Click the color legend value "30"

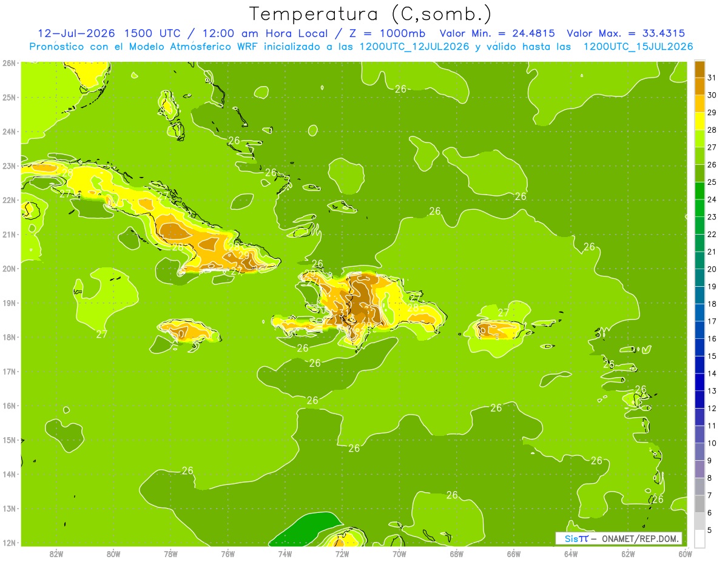tap(712, 95)
